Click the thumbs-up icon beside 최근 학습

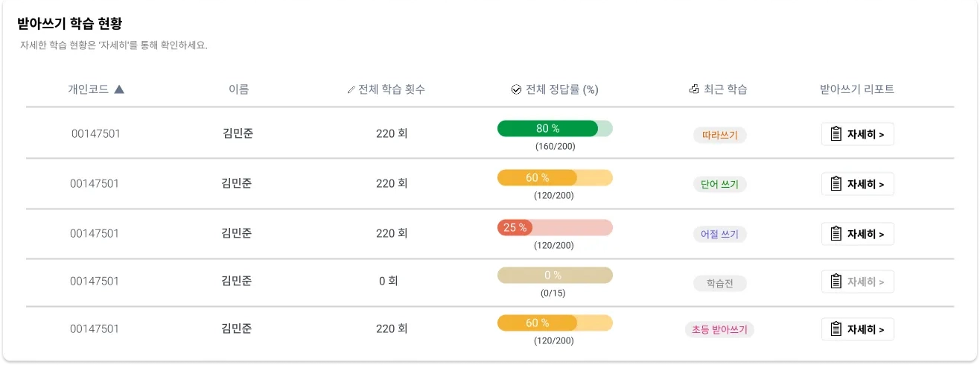coord(694,89)
